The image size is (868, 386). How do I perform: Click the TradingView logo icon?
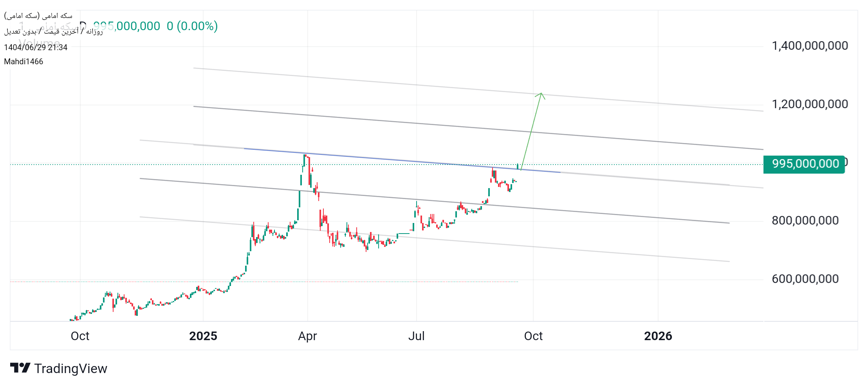[x=20, y=368]
